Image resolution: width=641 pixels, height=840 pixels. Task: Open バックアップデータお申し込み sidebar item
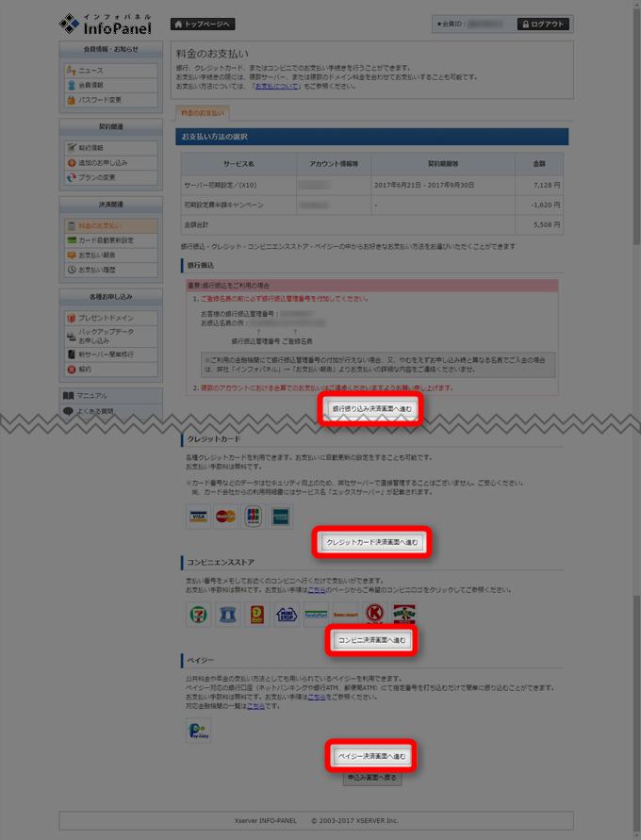111,337
